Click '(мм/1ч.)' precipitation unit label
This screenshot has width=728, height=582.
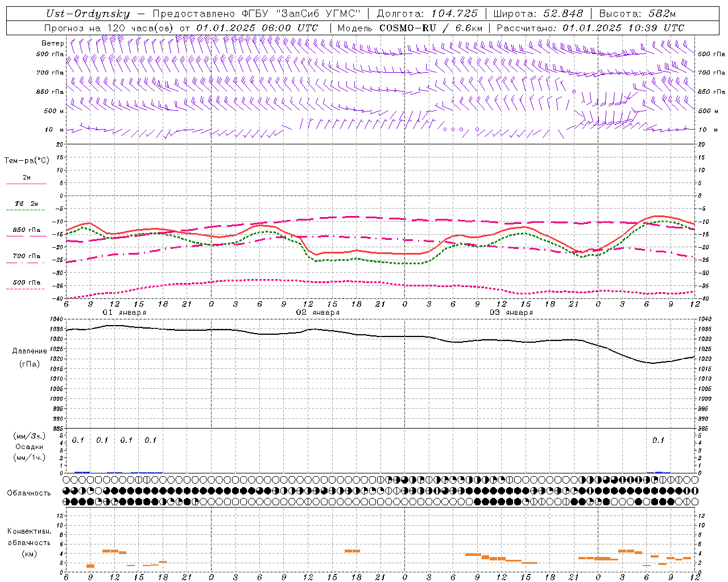pos(29,458)
